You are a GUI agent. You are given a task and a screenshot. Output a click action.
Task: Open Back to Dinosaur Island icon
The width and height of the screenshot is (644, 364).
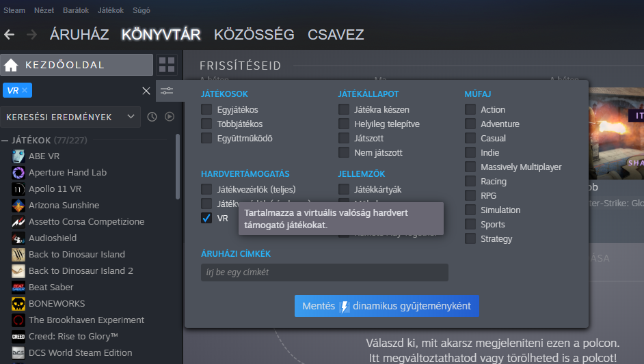tap(18, 255)
